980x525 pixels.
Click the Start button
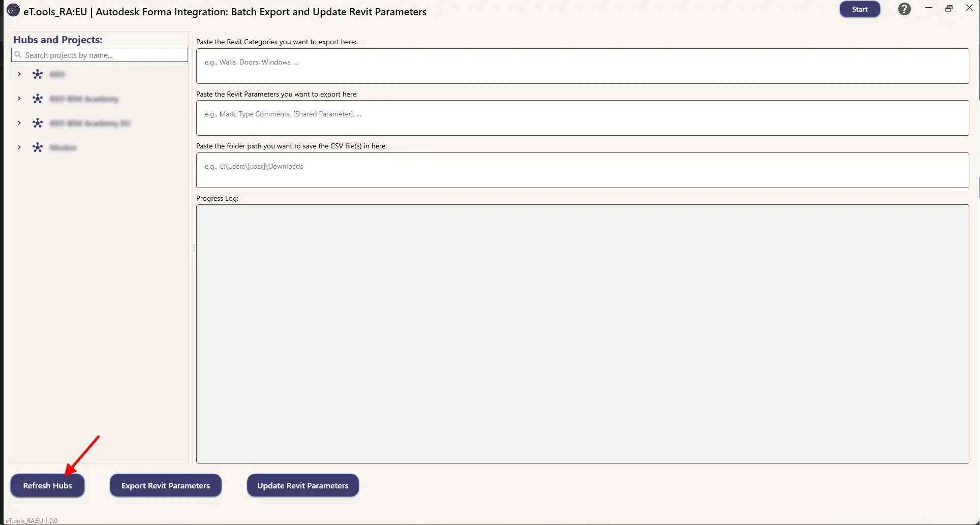pyautogui.click(x=860, y=9)
